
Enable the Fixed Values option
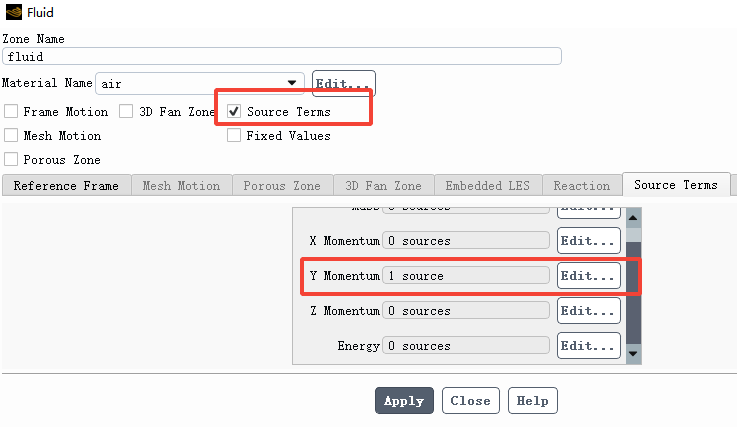click(x=234, y=136)
